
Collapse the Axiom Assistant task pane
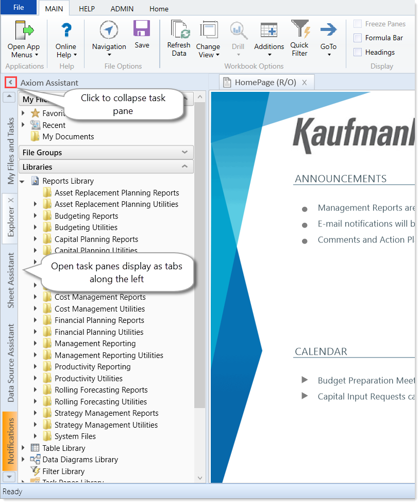pos(10,82)
